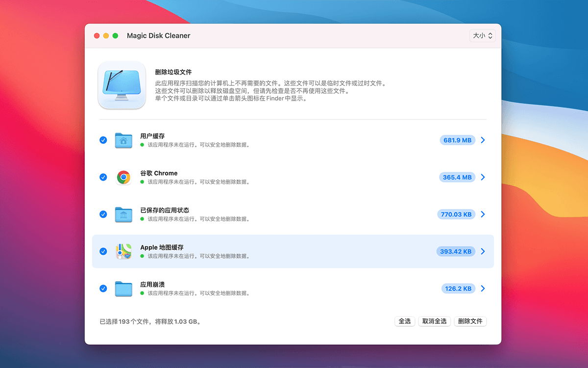Close the Magic Disk Cleaner window
This screenshot has width=588, height=368.
click(97, 36)
